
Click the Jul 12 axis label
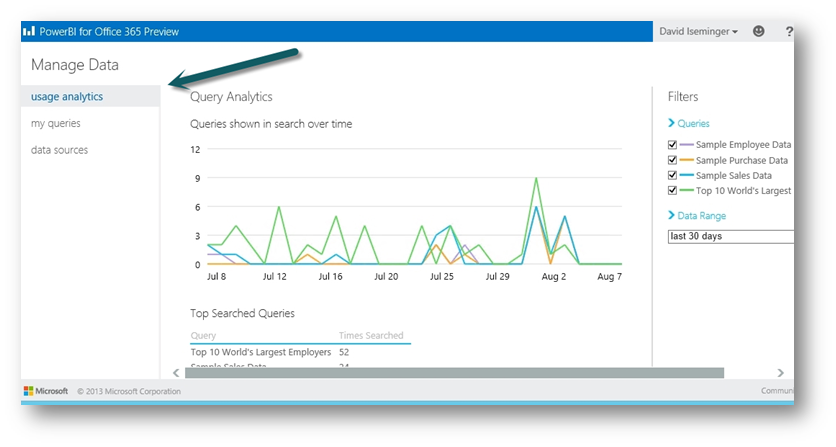click(x=275, y=276)
